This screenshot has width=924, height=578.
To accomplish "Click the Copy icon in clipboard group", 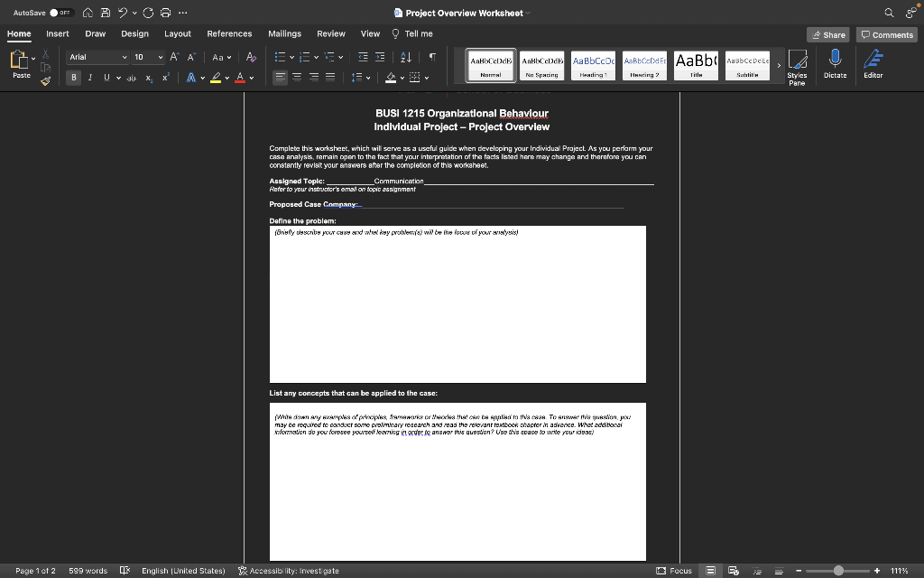I will click(45, 67).
